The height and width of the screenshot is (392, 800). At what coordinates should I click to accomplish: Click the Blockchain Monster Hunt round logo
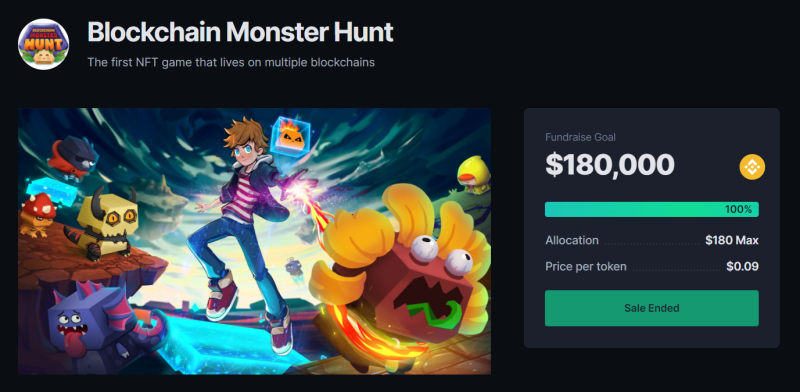tap(43, 44)
